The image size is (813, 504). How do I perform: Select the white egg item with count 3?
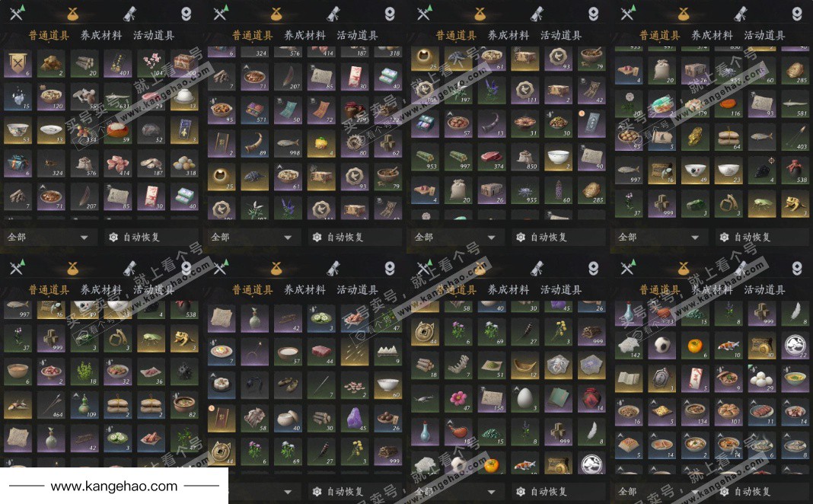pyautogui.click(x=524, y=399)
